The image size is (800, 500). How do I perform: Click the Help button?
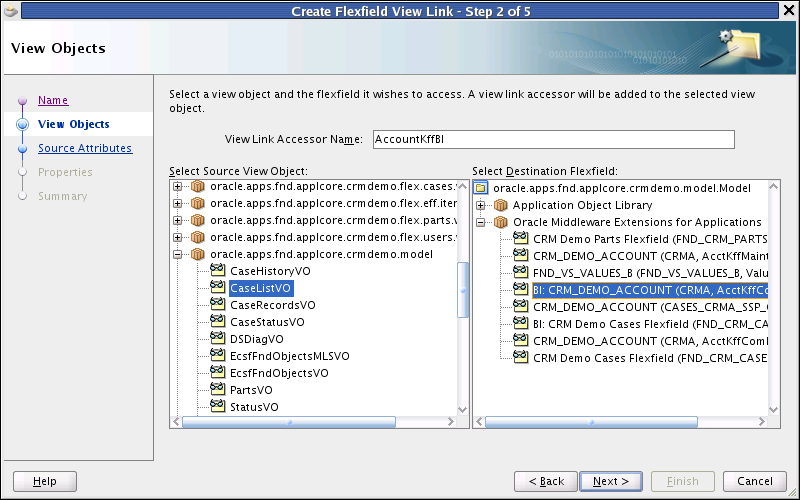[x=45, y=481]
